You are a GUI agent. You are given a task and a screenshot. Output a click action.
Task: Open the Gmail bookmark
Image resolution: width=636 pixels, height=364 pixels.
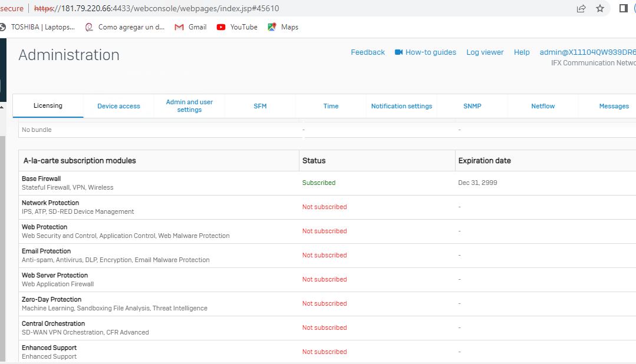[x=190, y=27]
